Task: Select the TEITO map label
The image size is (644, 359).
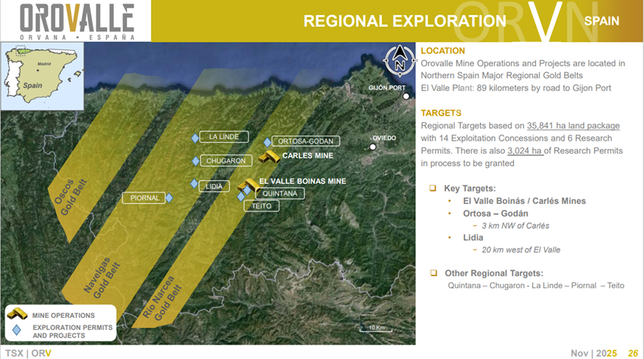Action: [x=262, y=206]
